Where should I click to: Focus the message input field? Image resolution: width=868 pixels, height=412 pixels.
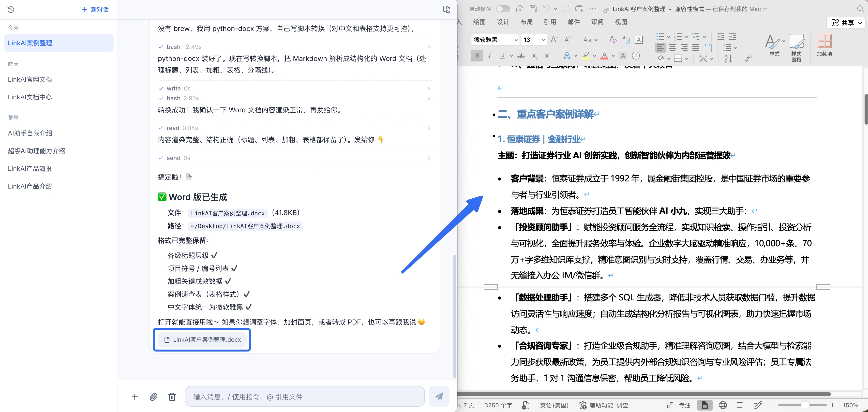(305, 397)
